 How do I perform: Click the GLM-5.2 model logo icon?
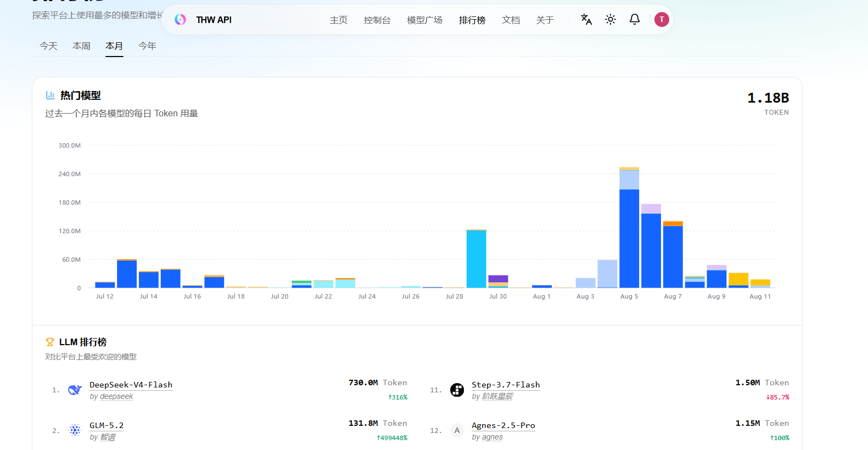(75, 430)
